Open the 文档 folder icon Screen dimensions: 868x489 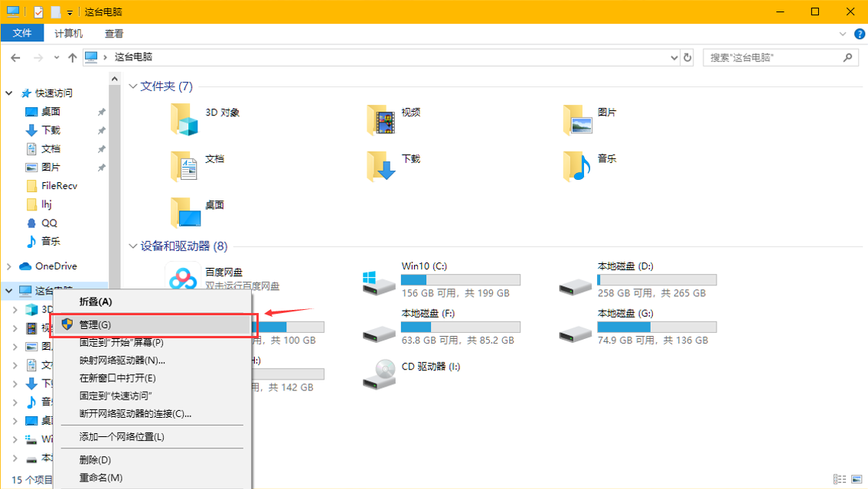click(x=184, y=166)
